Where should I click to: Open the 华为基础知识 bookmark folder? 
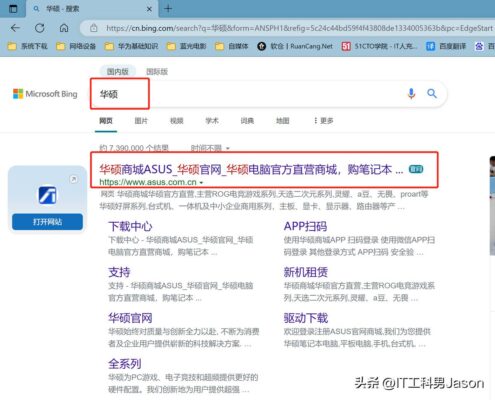pos(131,46)
